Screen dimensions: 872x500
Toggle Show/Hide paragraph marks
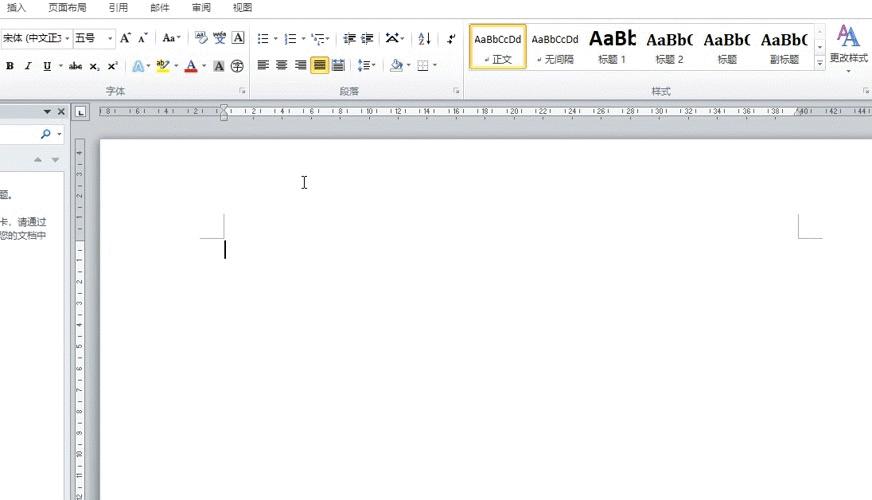tap(451, 38)
